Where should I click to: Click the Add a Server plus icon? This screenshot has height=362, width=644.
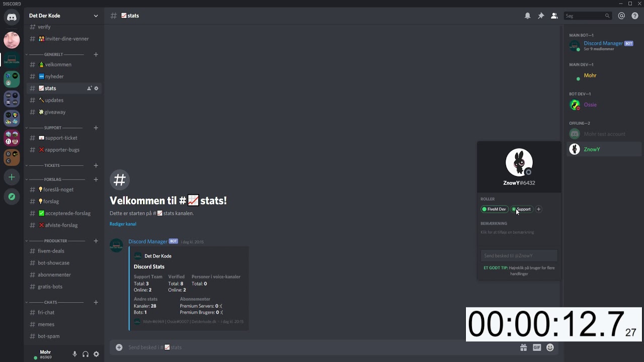(x=12, y=177)
